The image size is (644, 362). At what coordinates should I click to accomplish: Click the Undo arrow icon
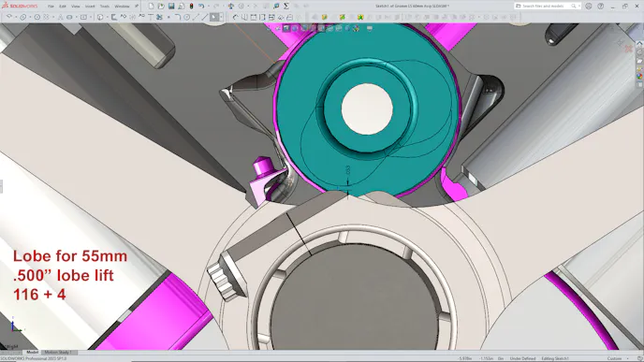pos(201,7)
